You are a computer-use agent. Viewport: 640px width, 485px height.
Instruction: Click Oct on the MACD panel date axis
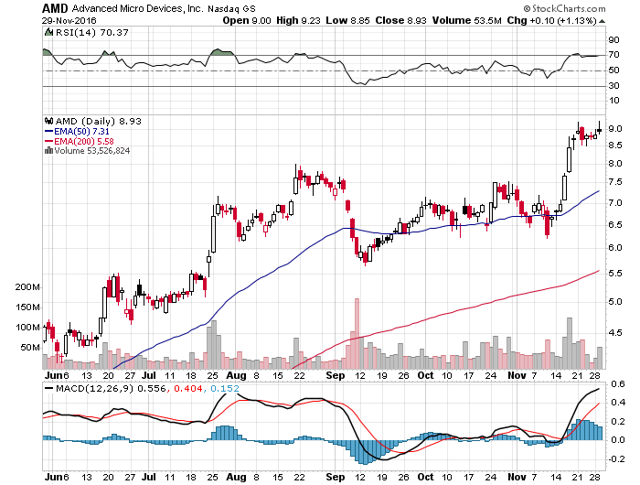coord(426,477)
